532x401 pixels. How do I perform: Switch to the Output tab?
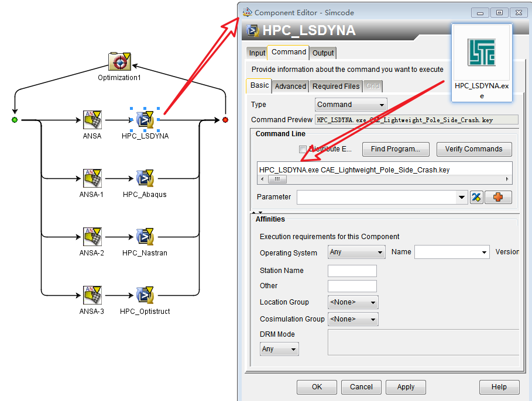(x=322, y=53)
